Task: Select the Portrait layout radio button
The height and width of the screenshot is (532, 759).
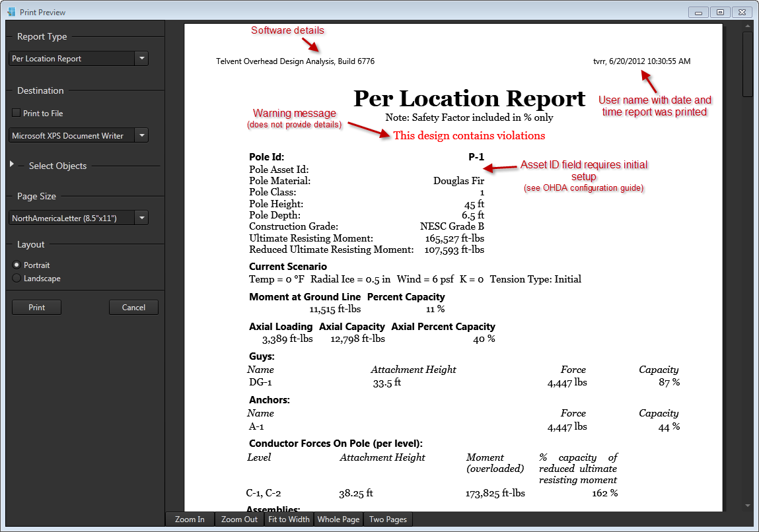Action: click(17, 265)
